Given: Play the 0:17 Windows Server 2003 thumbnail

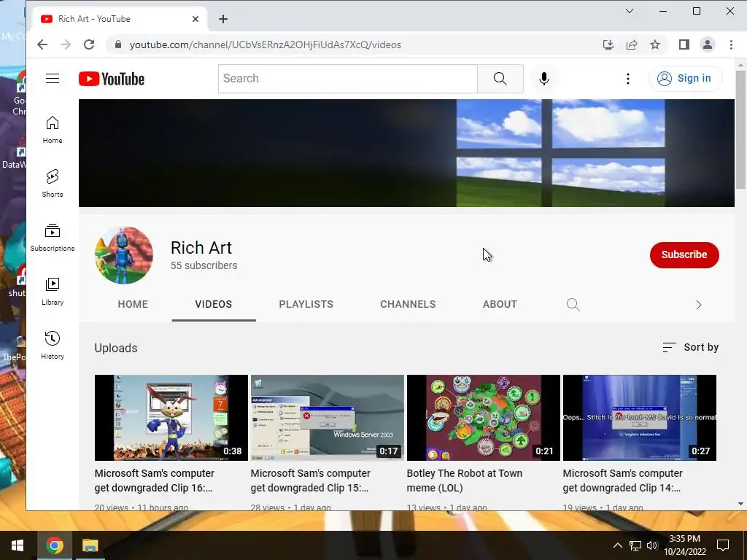Looking at the screenshot, I should tap(328, 418).
